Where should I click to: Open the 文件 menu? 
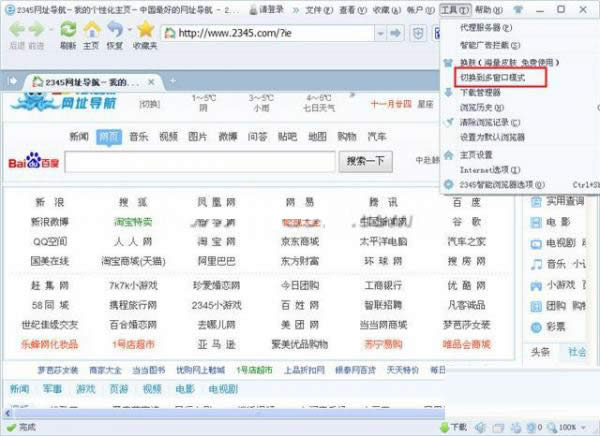pyautogui.click(x=319, y=10)
